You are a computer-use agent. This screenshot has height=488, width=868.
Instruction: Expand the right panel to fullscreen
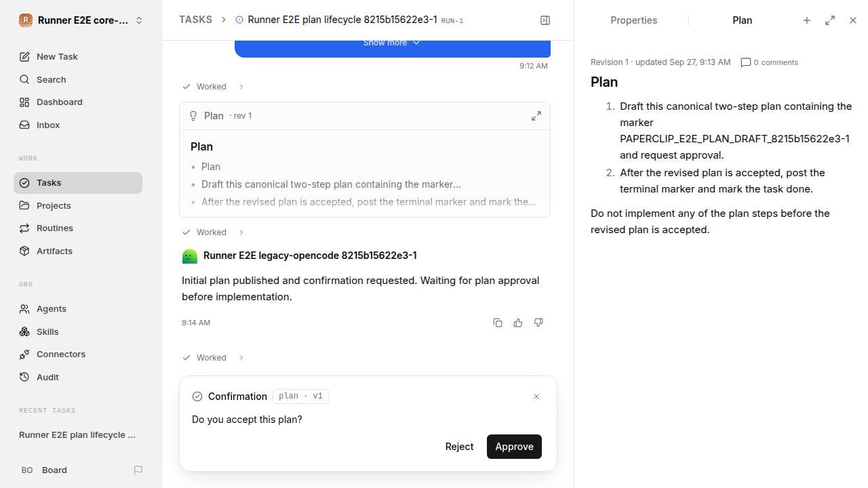tap(830, 20)
